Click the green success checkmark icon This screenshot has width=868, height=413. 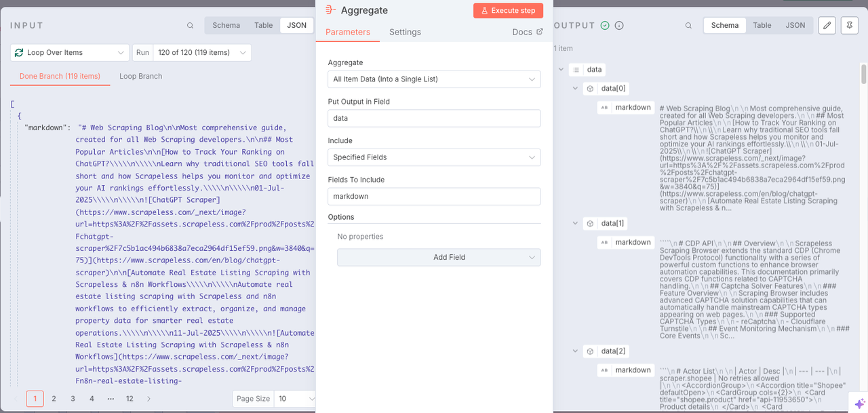pyautogui.click(x=605, y=26)
